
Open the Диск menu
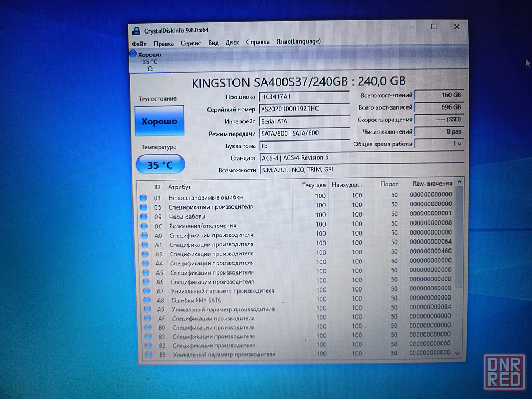pyautogui.click(x=232, y=43)
